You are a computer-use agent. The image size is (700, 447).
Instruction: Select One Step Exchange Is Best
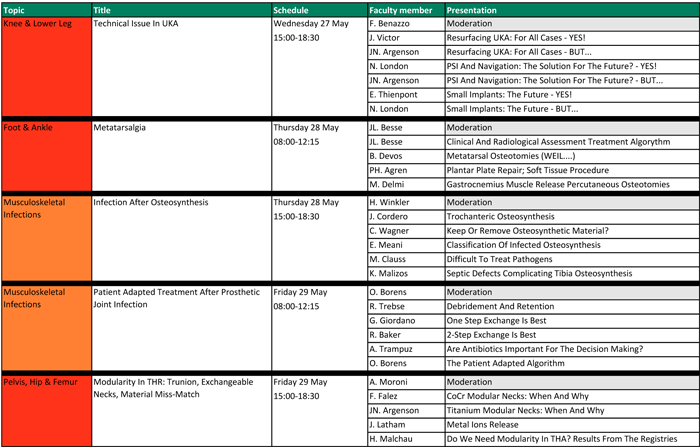coord(496,321)
